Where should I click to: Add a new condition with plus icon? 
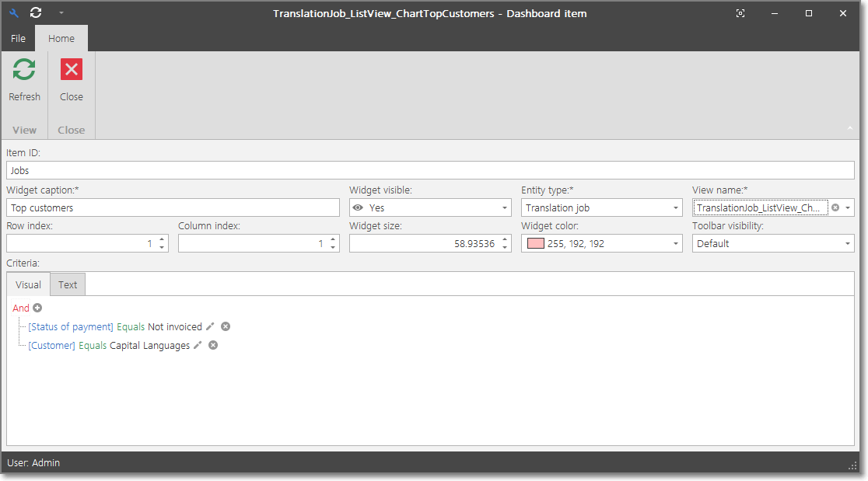click(x=37, y=308)
